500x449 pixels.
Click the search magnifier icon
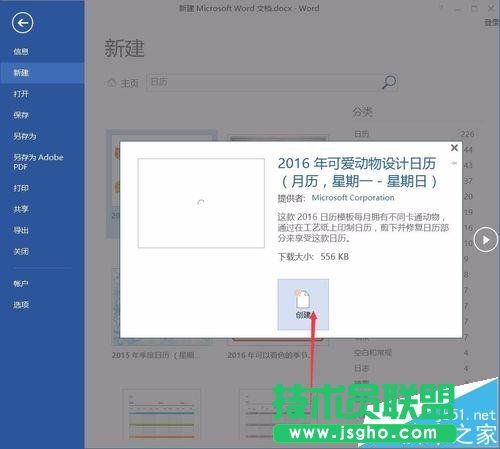point(389,82)
